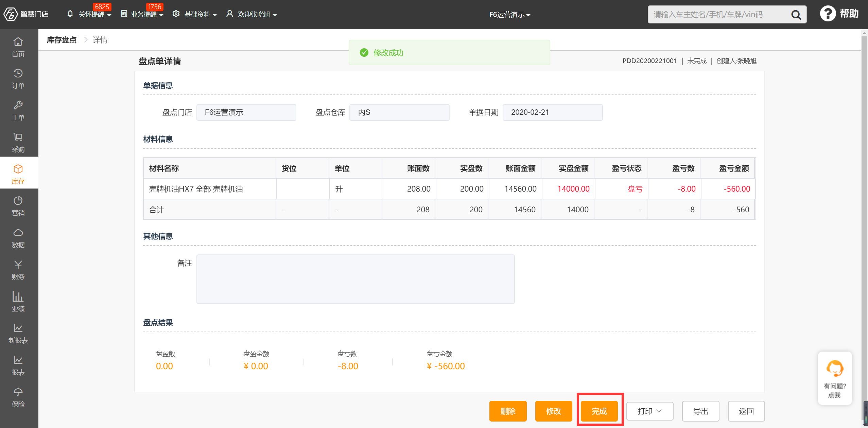Open the 财务 finance yen icon
Screen dimensions: 868x428
[18, 265]
